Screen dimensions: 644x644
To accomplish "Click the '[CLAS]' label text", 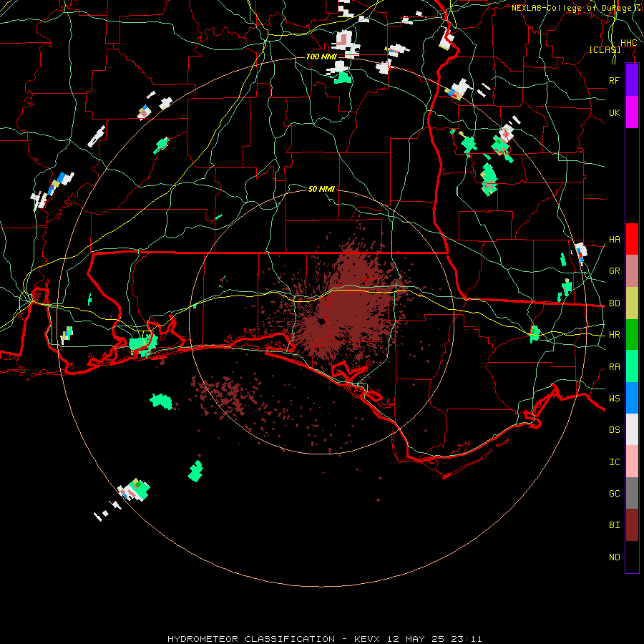I will click(x=605, y=49).
